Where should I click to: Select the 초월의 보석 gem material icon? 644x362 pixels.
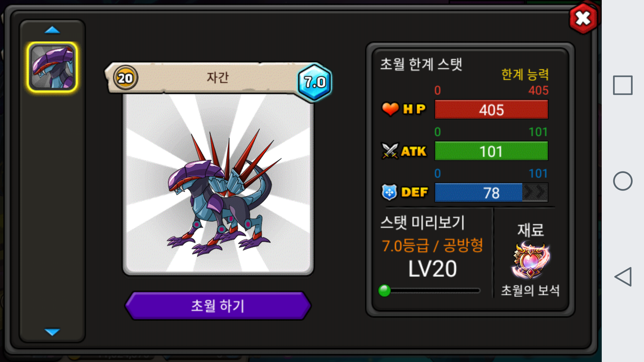pyautogui.click(x=531, y=260)
